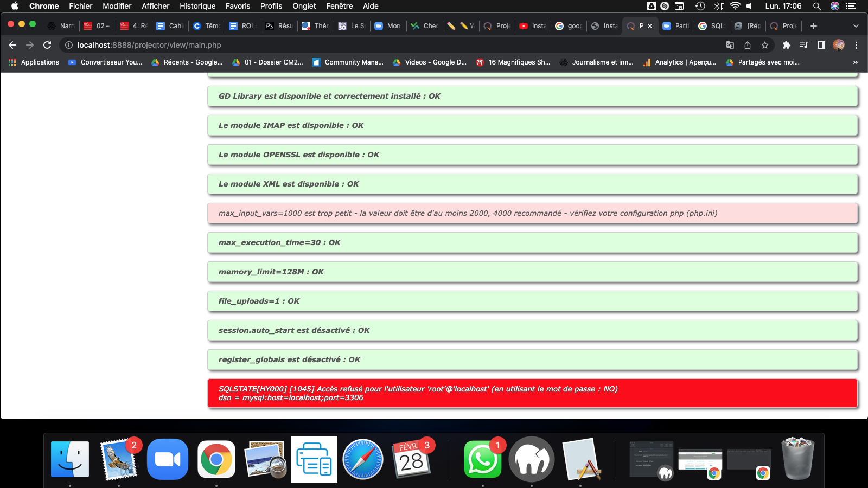
Task: Expand the tab search chevron
Action: tap(856, 26)
